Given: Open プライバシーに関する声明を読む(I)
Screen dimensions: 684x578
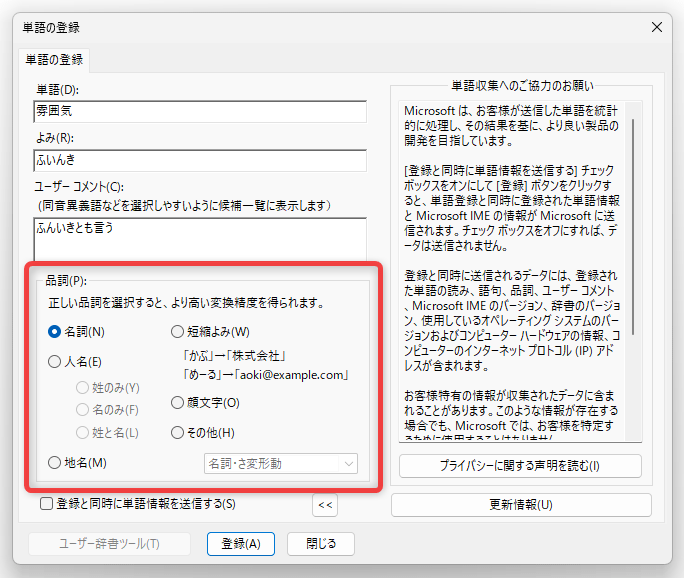Looking at the screenshot, I should (x=520, y=466).
